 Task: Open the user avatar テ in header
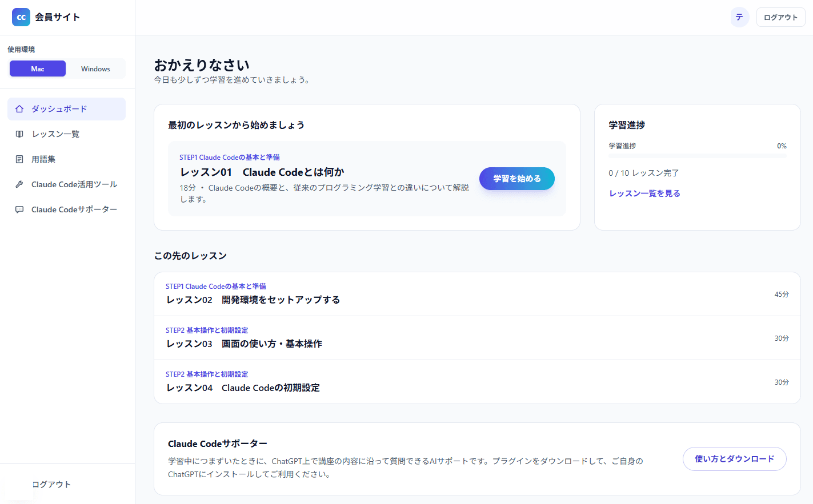click(x=739, y=17)
